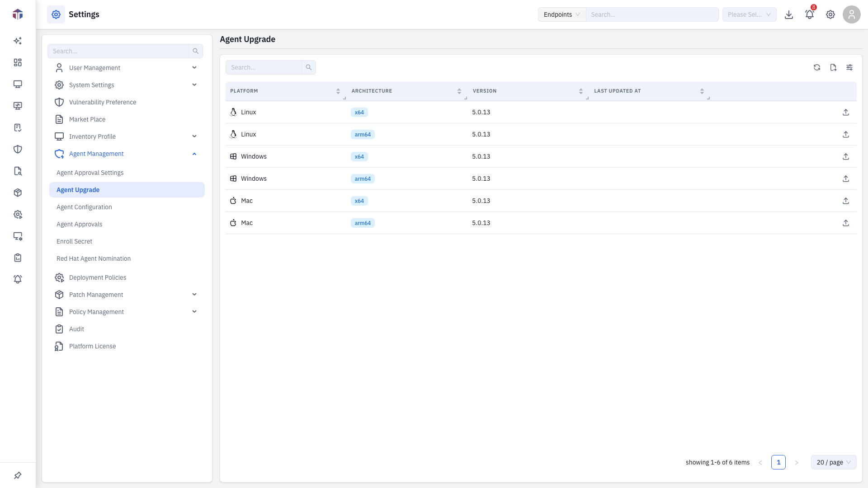Sort table by Version column
The image size is (868, 488).
581,91
